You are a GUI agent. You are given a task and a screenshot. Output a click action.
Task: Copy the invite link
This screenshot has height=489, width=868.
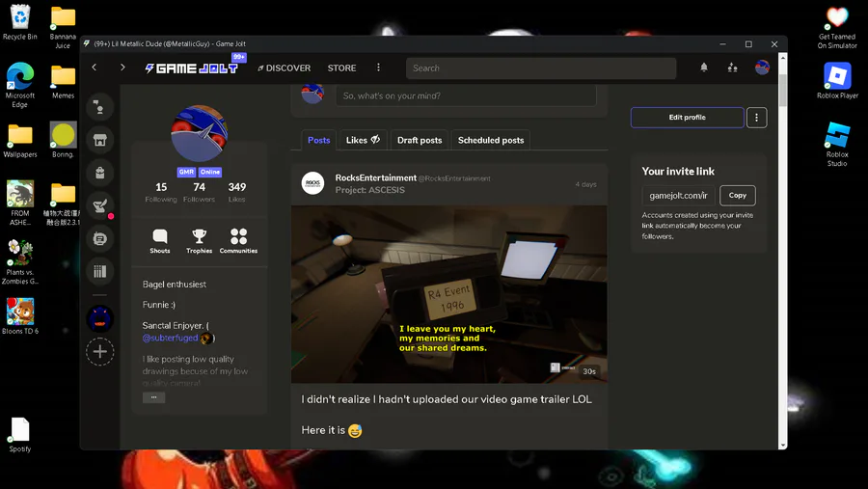click(x=738, y=196)
